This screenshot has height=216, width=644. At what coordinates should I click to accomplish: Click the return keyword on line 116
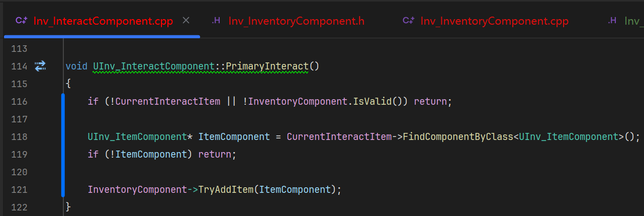point(430,101)
